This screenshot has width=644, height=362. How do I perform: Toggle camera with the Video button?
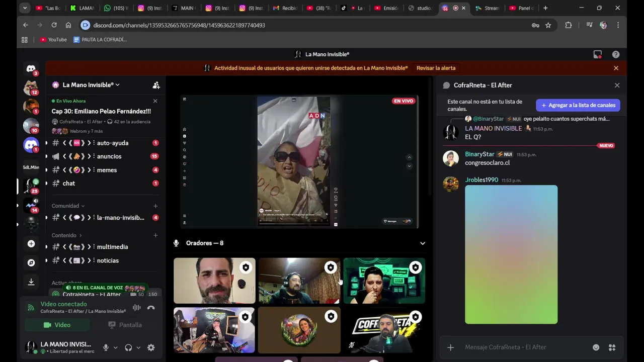point(57,325)
